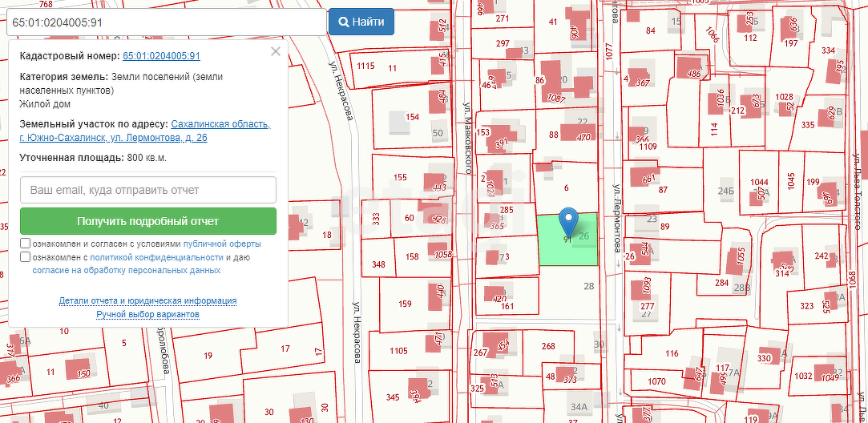868x423 pixels.
Task: Click the cadastral number search field
Action: pos(164,22)
